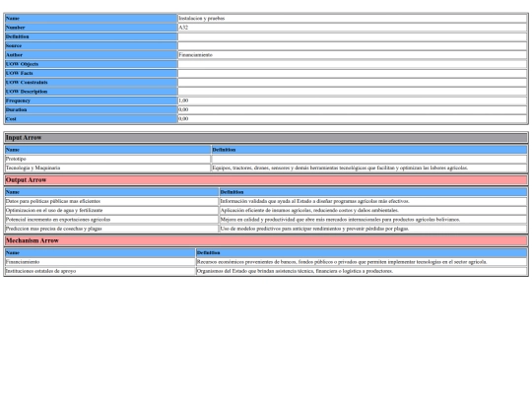The image size is (532, 399).
Task: Click the definition 'Aplicación eficiente de insumos agrícolas'
Action: pos(309,211)
